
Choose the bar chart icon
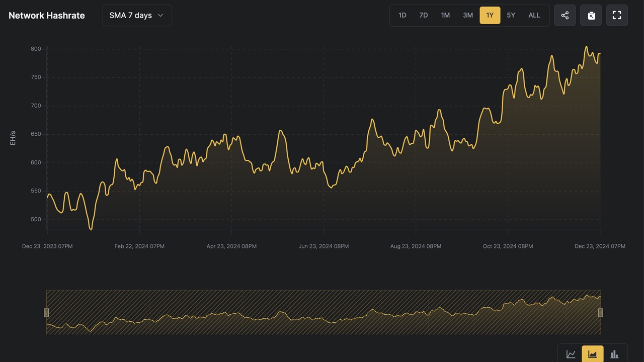[x=614, y=353]
